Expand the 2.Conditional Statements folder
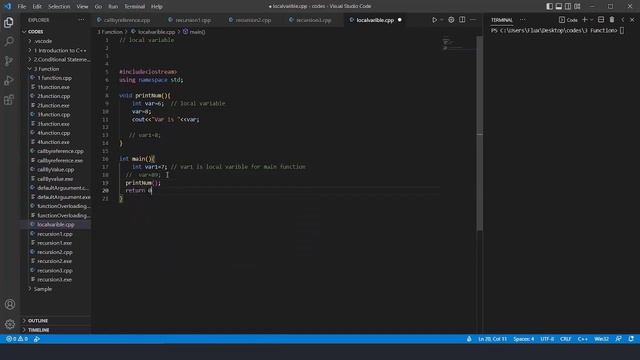Image resolution: width=640 pixels, height=360 pixels. (x=56, y=60)
